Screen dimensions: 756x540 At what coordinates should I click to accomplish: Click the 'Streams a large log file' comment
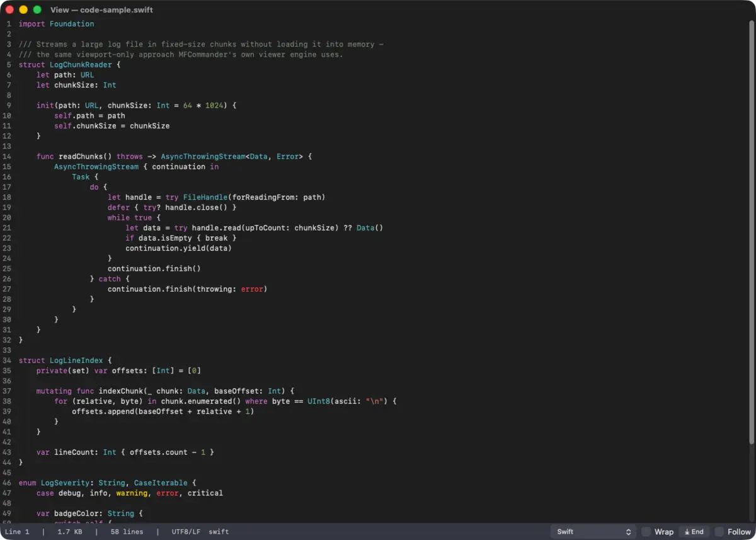[201, 44]
